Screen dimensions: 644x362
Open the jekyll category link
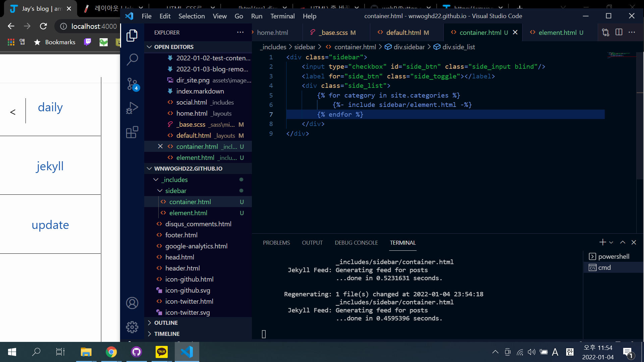(50, 166)
